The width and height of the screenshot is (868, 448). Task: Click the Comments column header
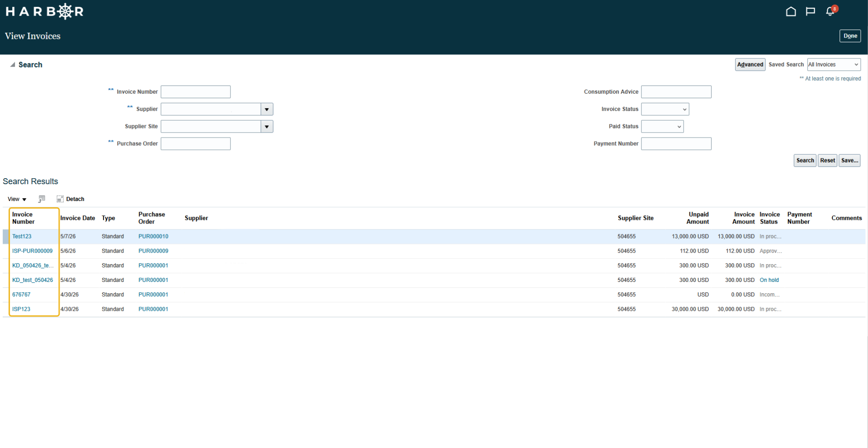[846, 218]
